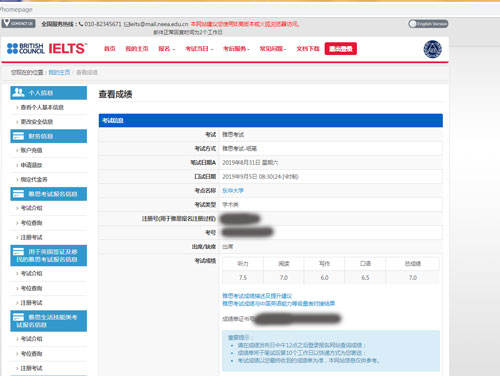
Task: Open 注册考试 under 用于英国签证及移民 section
Action: tap(31, 303)
